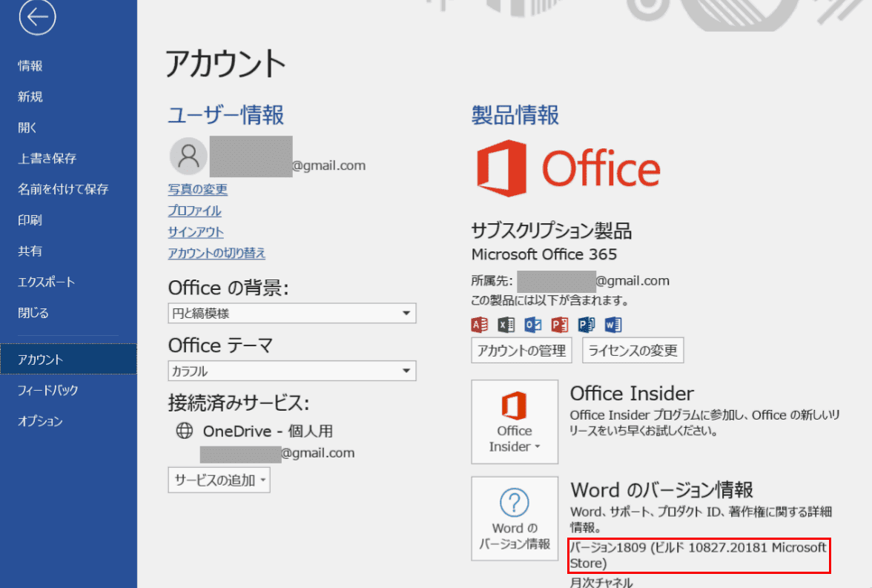Click the Outlook app icon

click(x=532, y=324)
